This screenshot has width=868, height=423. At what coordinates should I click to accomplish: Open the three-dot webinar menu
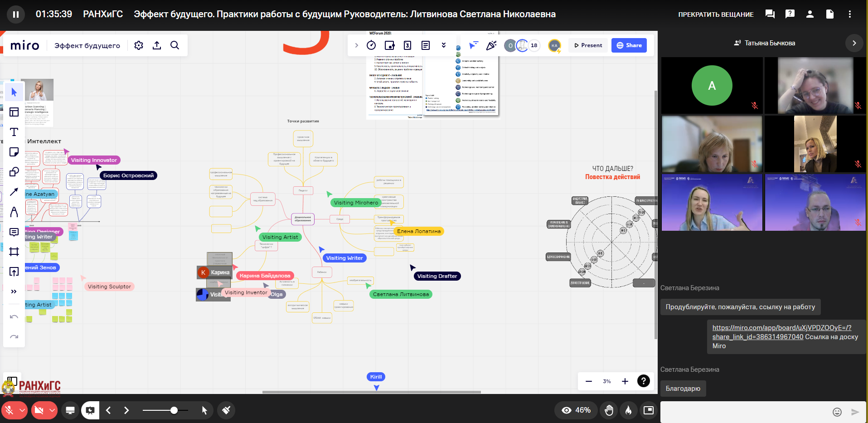coord(849,14)
